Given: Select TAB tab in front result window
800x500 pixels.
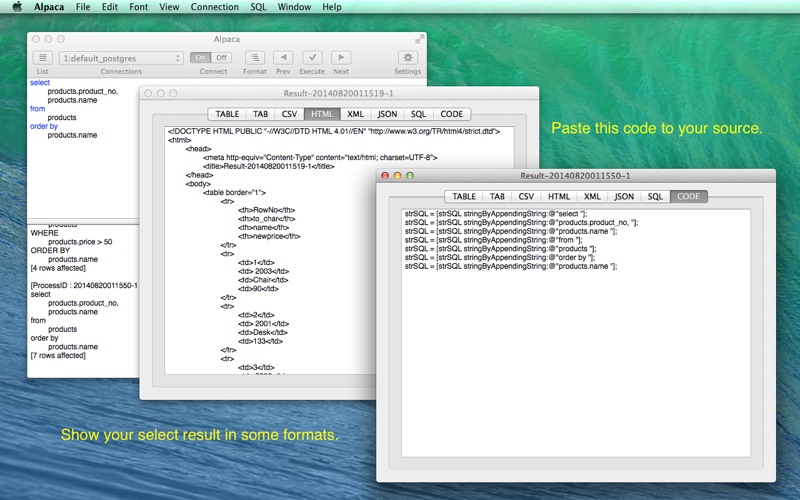Looking at the screenshot, I should click(497, 196).
